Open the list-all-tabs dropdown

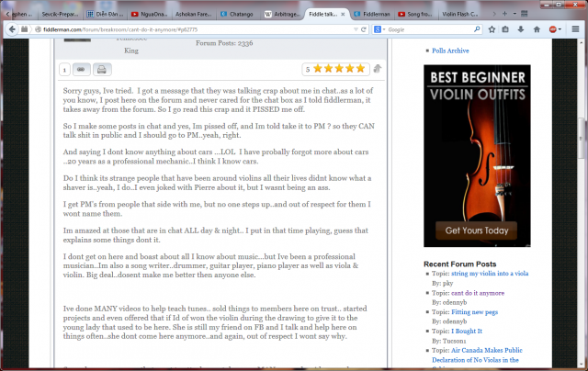(x=514, y=14)
